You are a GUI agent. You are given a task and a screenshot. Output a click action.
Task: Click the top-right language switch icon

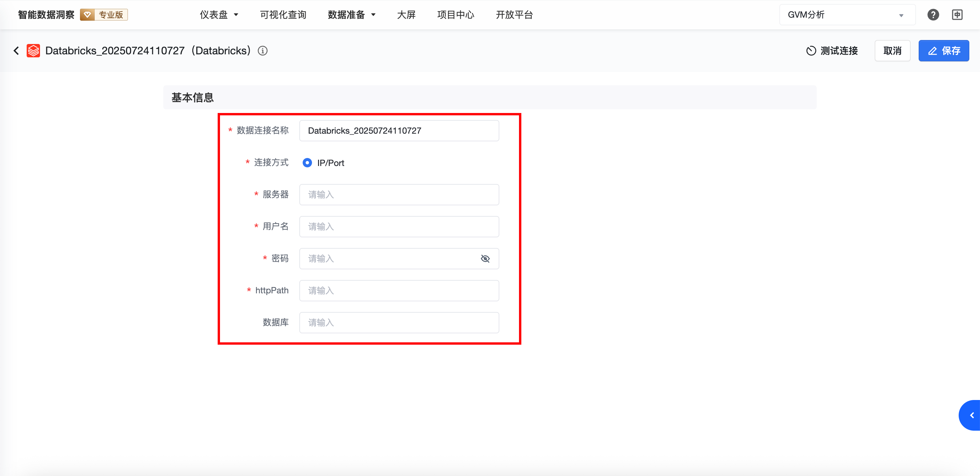click(x=957, y=15)
